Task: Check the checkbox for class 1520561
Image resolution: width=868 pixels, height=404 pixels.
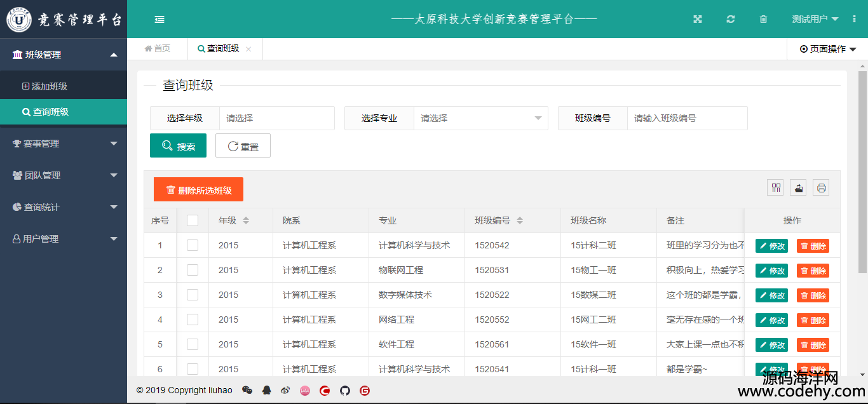Action: click(x=193, y=344)
